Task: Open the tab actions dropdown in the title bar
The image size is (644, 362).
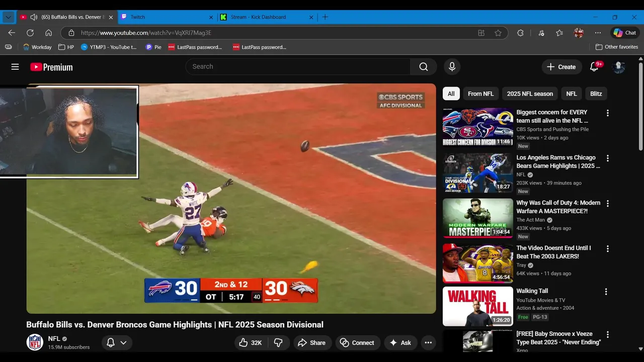Action: pos(8,17)
